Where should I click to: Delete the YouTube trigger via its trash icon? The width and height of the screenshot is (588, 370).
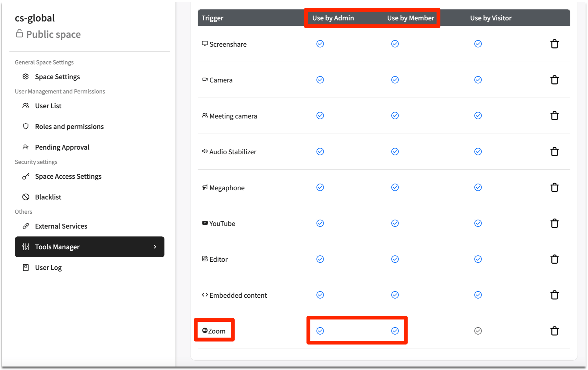click(x=555, y=223)
